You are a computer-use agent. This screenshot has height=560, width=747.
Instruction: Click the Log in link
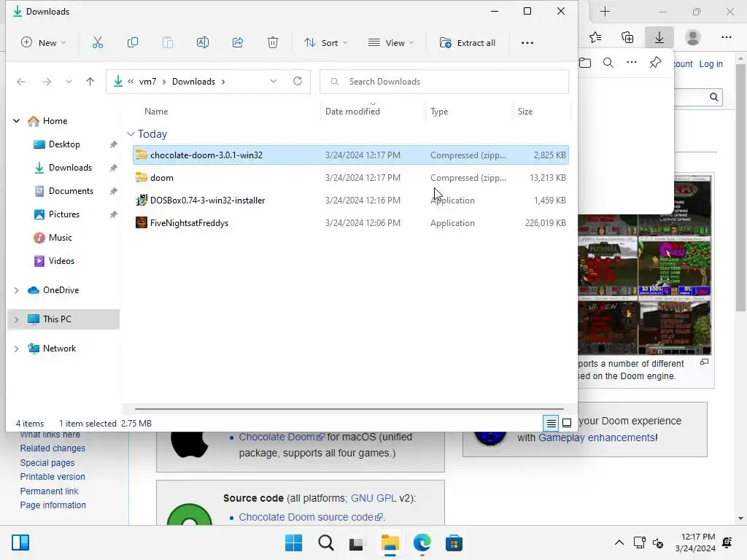tap(711, 64)
